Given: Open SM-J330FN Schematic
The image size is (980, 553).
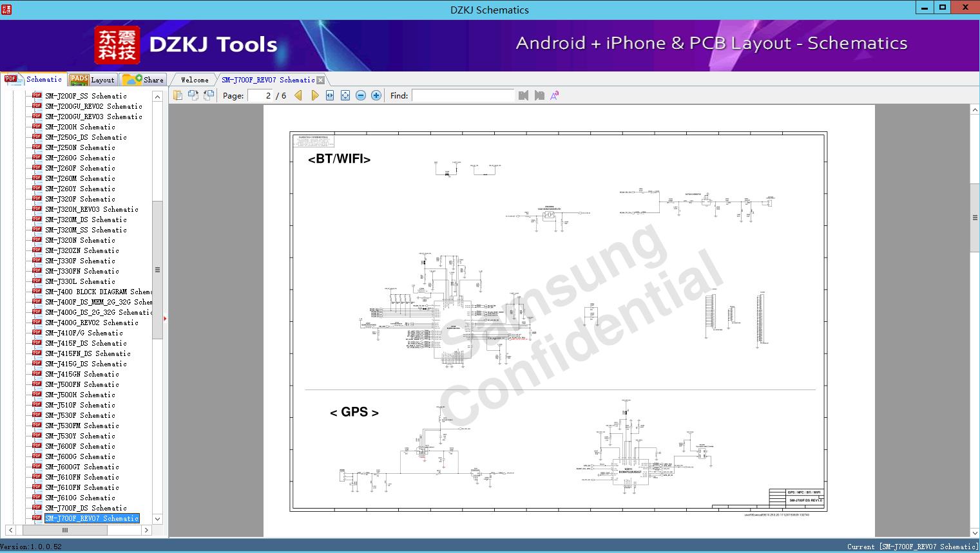Looking at the screenshot, I should pos(82,271).
